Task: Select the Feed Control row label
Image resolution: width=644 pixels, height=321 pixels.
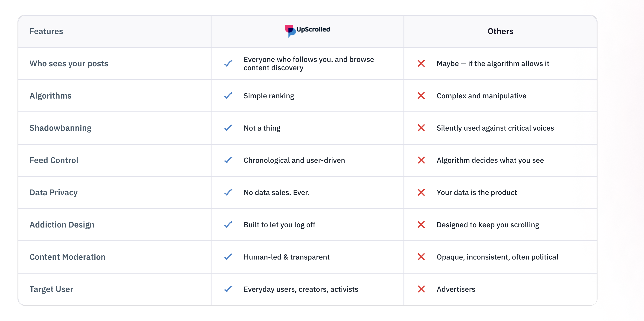Action: point(54,160)
